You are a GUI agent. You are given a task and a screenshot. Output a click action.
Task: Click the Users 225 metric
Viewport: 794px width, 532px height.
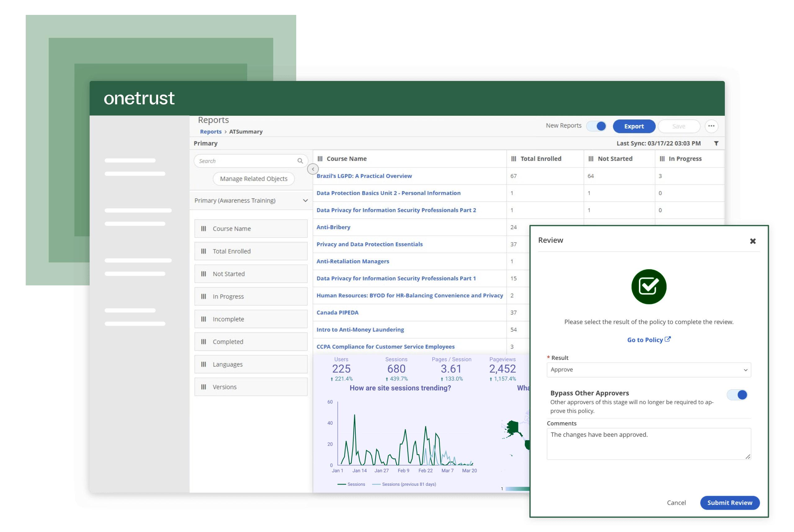click(x=341, y=369)
